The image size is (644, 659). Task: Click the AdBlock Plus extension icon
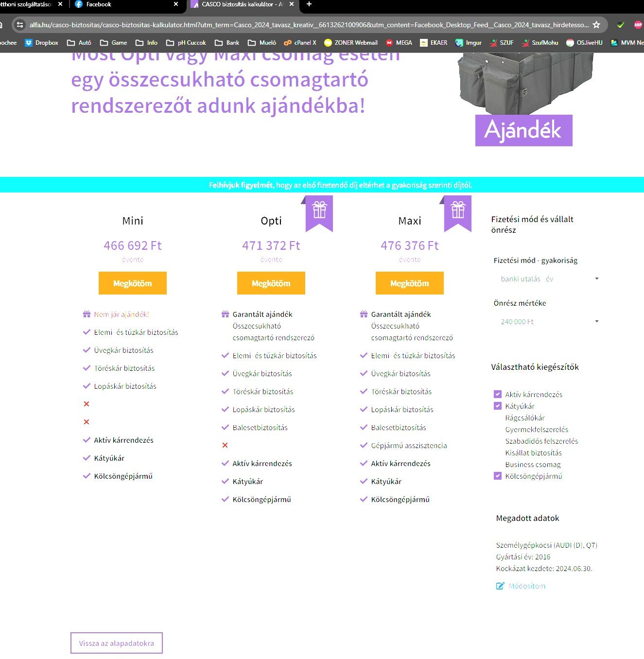(638, 25)
